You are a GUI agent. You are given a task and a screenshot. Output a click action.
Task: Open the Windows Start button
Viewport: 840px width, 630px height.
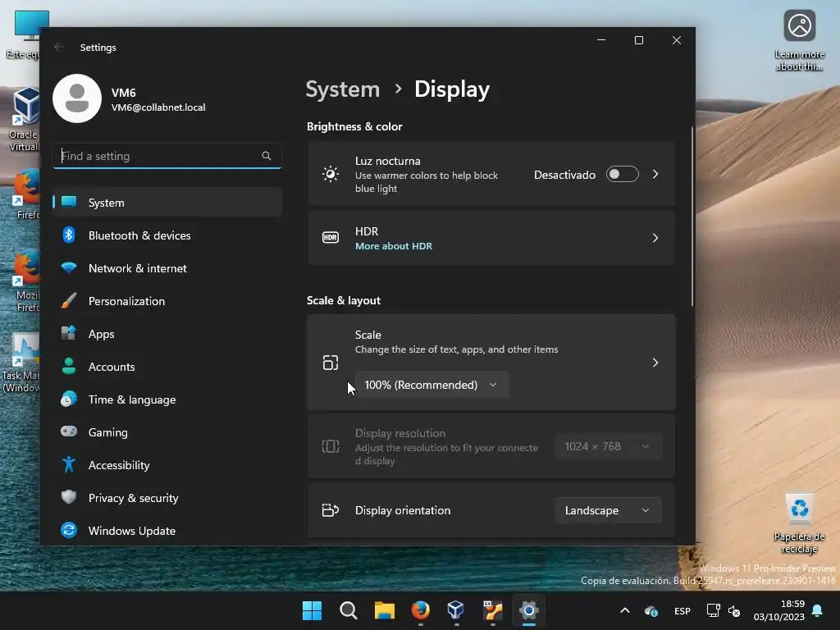click(312, 610)
